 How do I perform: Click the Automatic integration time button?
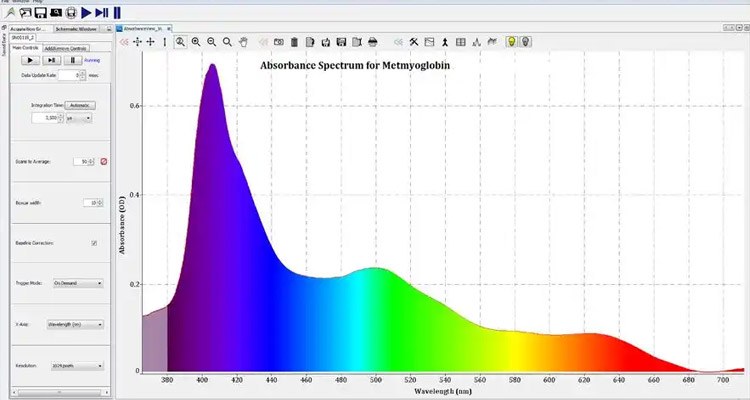(82, 104)
